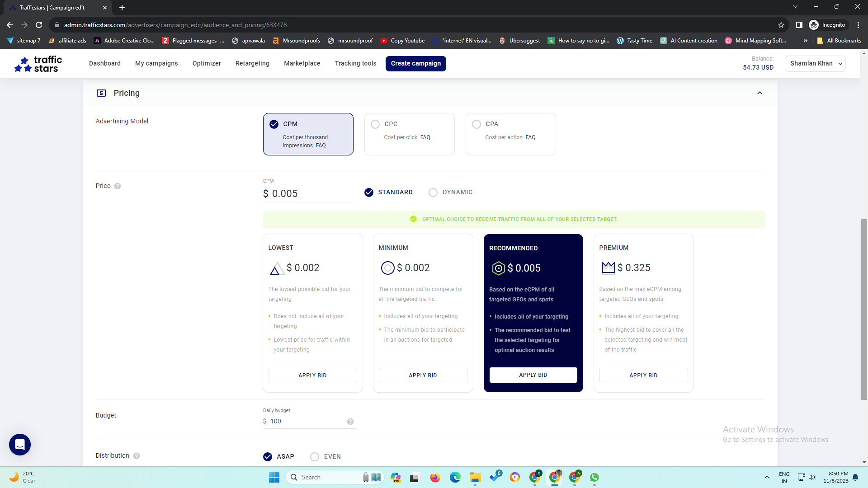This screenshot has height=488, width=868.
Task: Click the Minimum bid circle icon
Action: 387,268
